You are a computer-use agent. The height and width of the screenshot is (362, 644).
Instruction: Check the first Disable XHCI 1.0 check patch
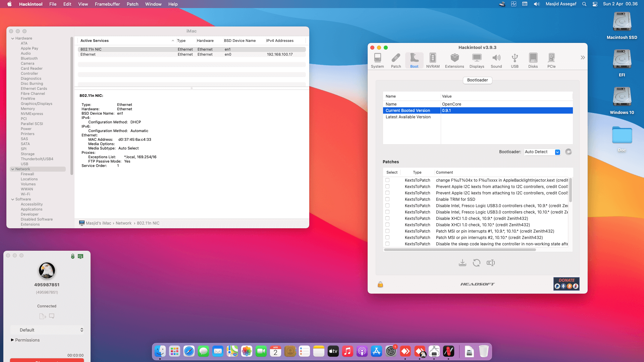(x=387, y=219)
